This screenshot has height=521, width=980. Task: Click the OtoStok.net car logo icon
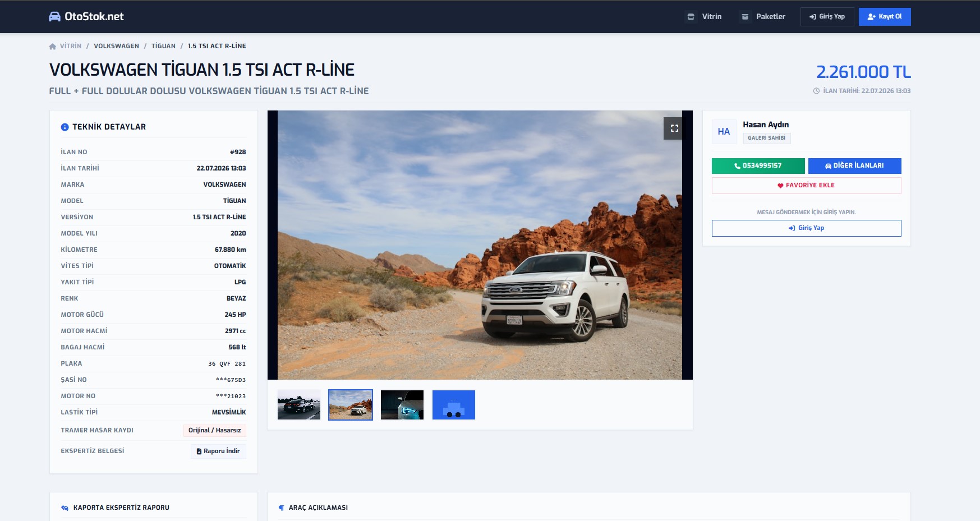pyautogui.click(x=54, y=17)
